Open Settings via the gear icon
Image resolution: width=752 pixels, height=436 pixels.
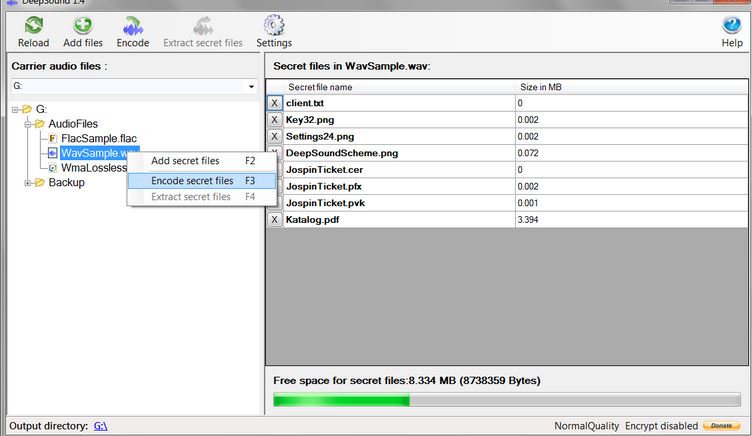coord(274,25)
